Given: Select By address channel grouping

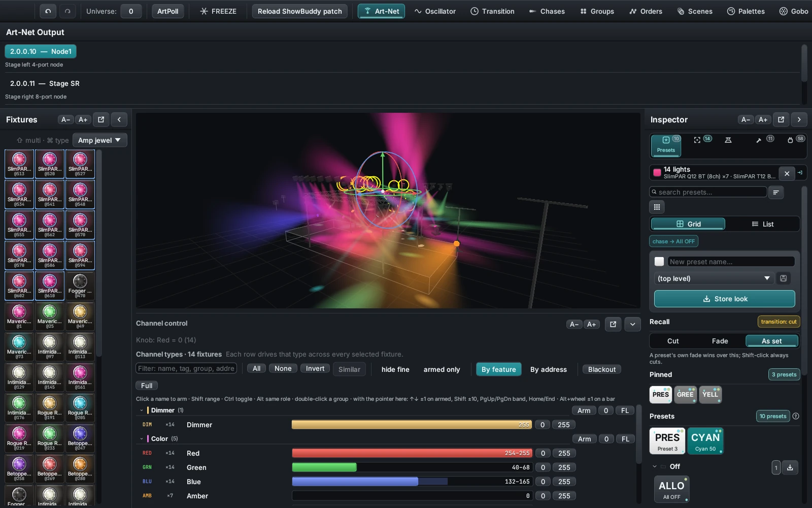Looking at the screenshot, I should click(549, 369).
